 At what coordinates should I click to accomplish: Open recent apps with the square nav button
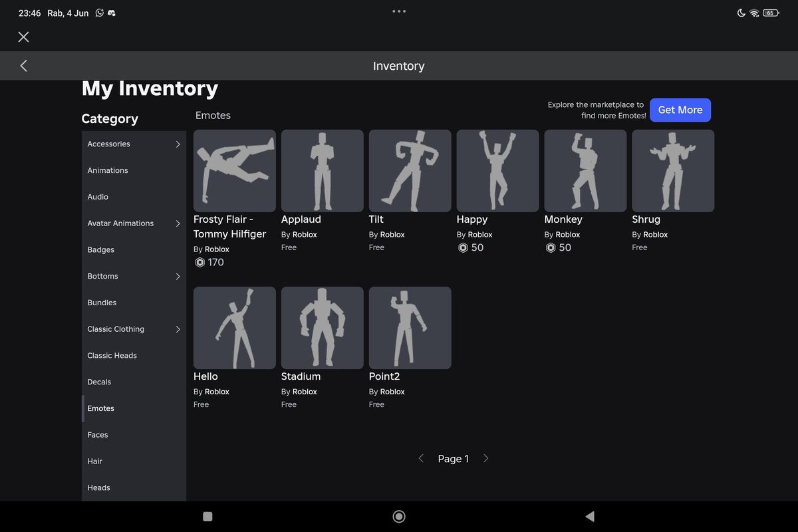(x=207, y=516)
